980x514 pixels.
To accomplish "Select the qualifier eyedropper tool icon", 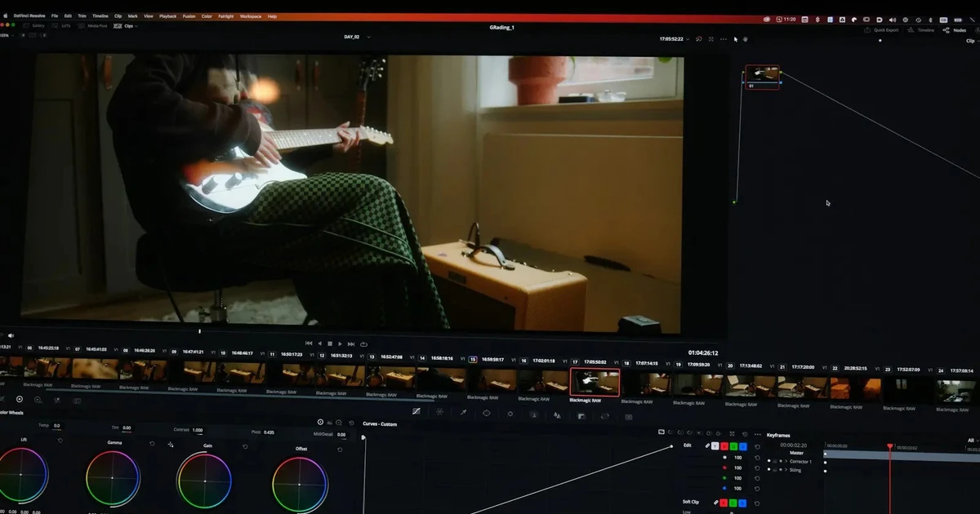I will [x=463, y=413].
